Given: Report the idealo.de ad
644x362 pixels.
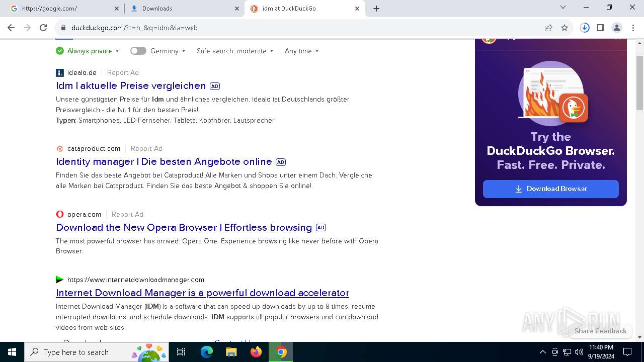Looking at the screenshot, I should coord(123,72).
